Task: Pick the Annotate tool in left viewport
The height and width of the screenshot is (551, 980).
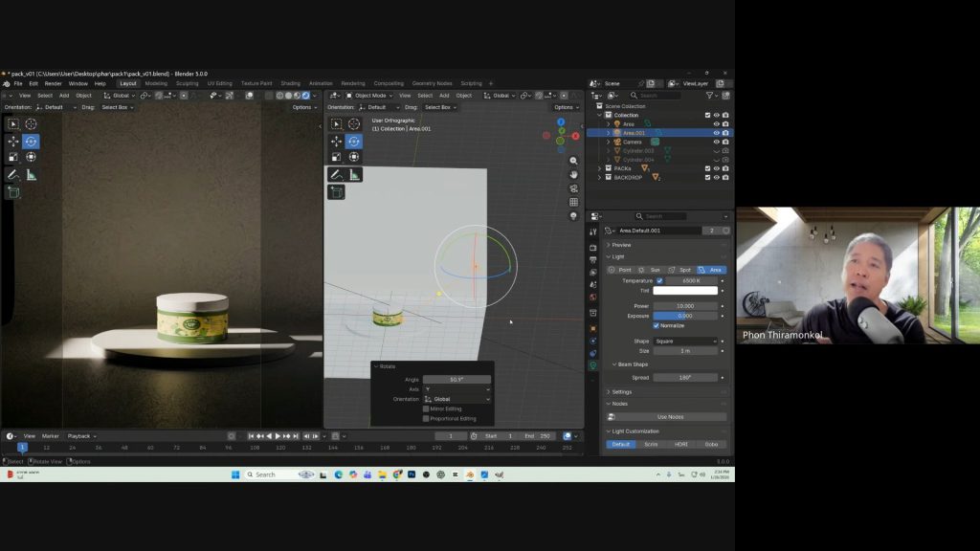Action: [x=13, y=175]
